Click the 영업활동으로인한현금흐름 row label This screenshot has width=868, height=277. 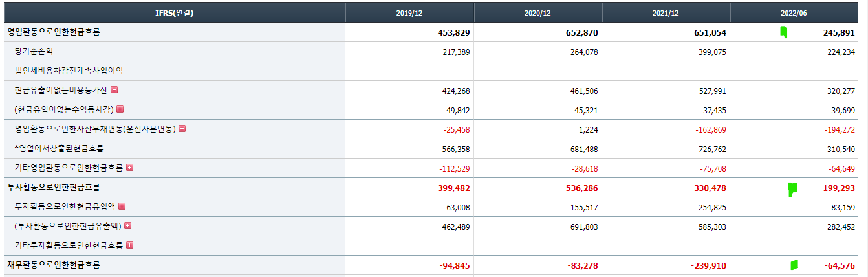coord(54,32)
